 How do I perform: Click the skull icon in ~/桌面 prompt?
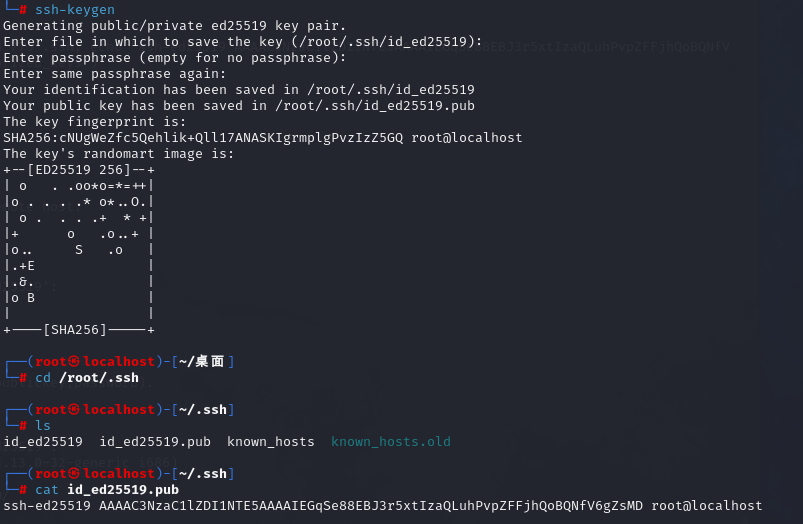74,362
